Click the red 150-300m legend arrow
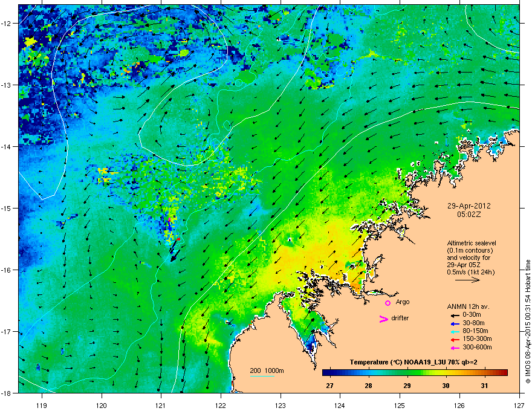Image resolution: width=532 pixels, height=411 pixels. click(x=455, y=340)
